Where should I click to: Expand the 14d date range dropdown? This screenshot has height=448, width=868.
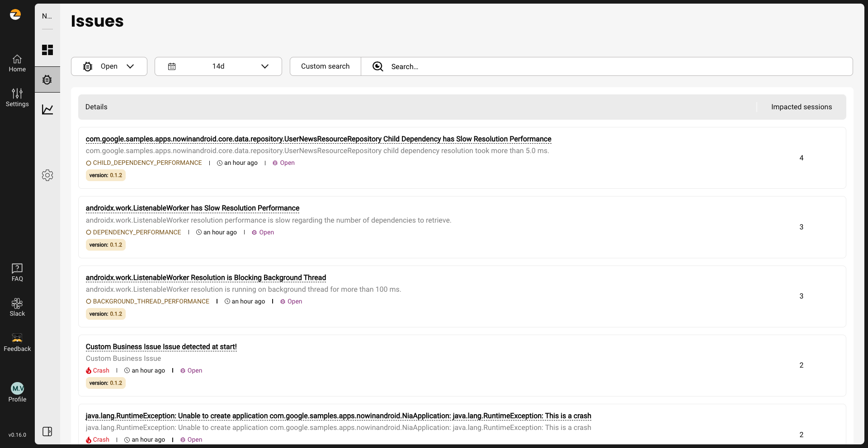tap(218, 66)
